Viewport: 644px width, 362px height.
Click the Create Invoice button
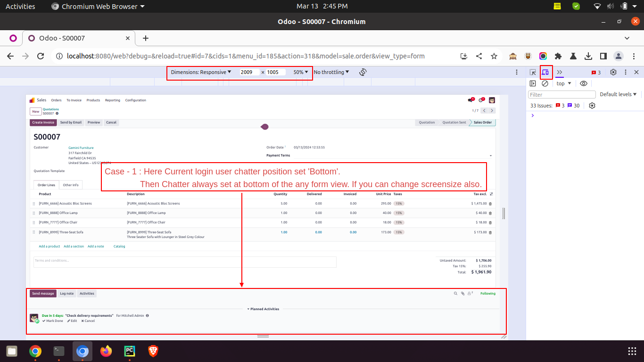tap(43, 123)
